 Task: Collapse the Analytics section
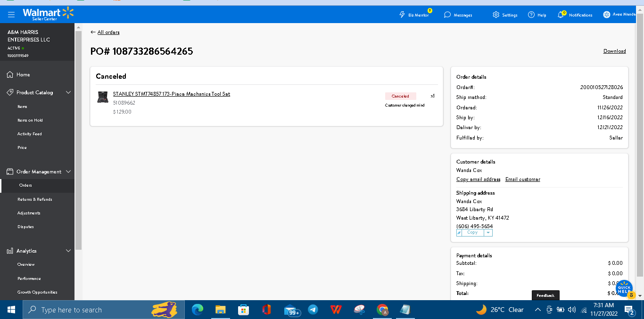tap(68, 251)
